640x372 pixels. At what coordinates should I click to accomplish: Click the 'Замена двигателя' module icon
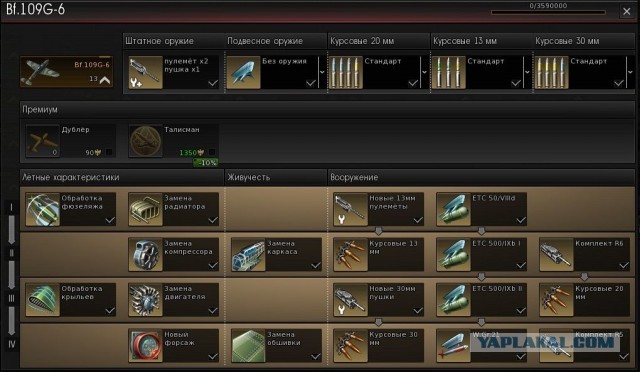pyautogui.click(x=146, y=301)
